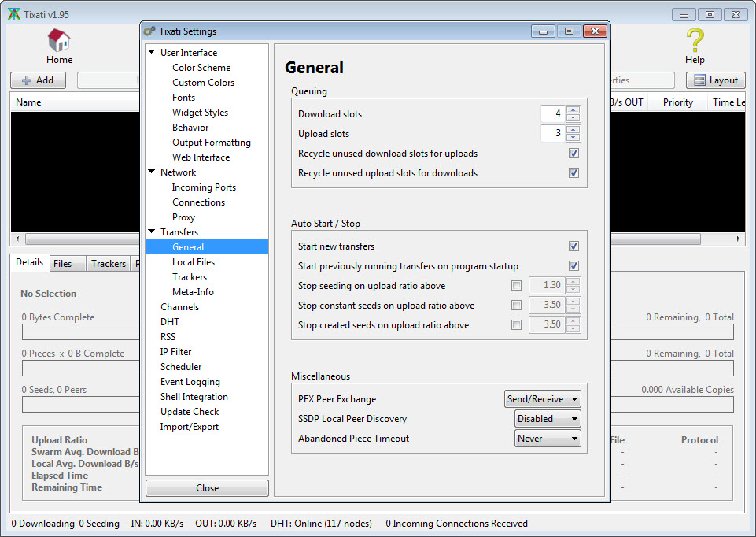The image size is (756, 537).
Task: Open Meta-Info settings
Action: [193, 292]
